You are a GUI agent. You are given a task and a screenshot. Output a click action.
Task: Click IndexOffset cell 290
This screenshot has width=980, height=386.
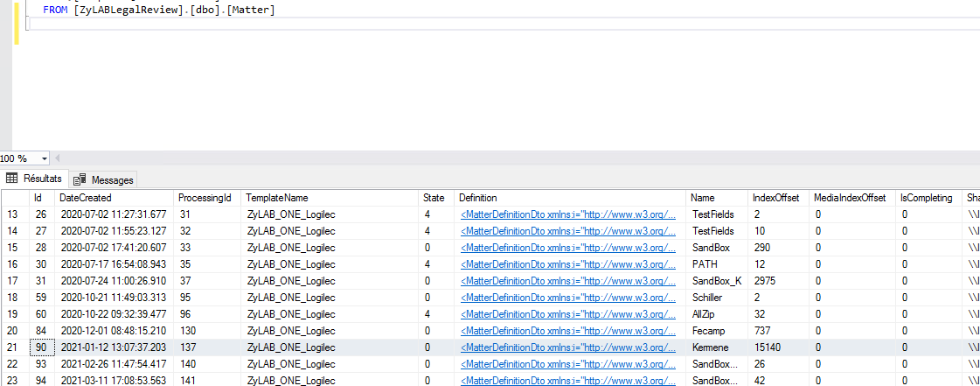(779, 248)
